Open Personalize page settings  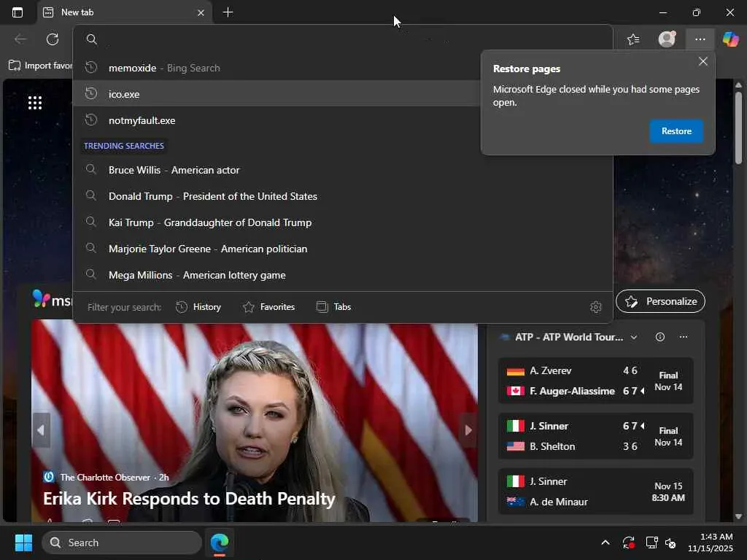pos(660,301)
